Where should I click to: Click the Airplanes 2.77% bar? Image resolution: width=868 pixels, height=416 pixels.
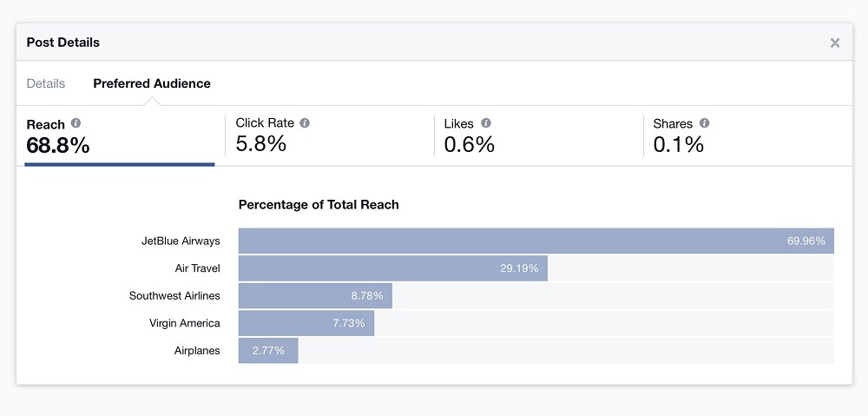268,351
